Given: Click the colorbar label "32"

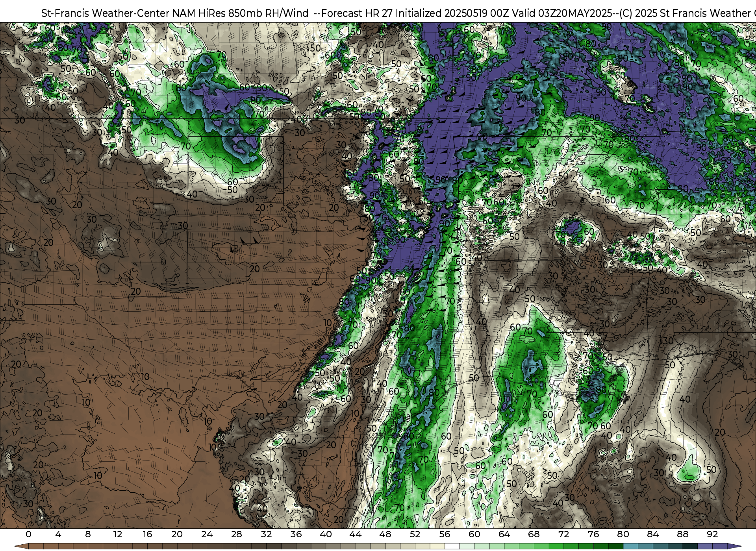Looking at the screenshot, I should pyautogui.click(x=266, y=534).
